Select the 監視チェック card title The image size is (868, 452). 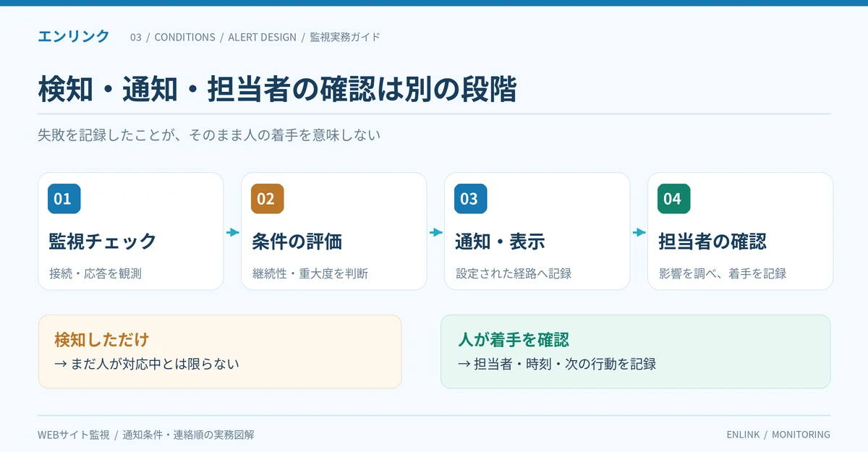coord(103,242)
